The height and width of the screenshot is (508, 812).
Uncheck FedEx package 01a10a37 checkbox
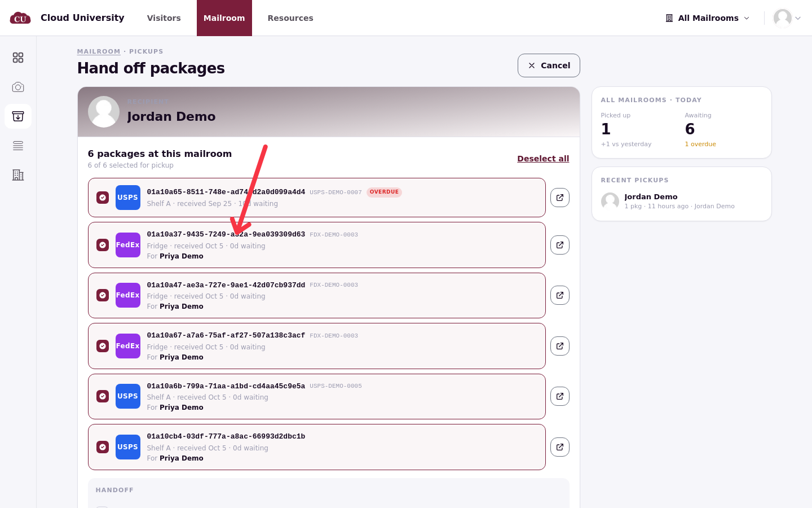(x=103, y=245)
